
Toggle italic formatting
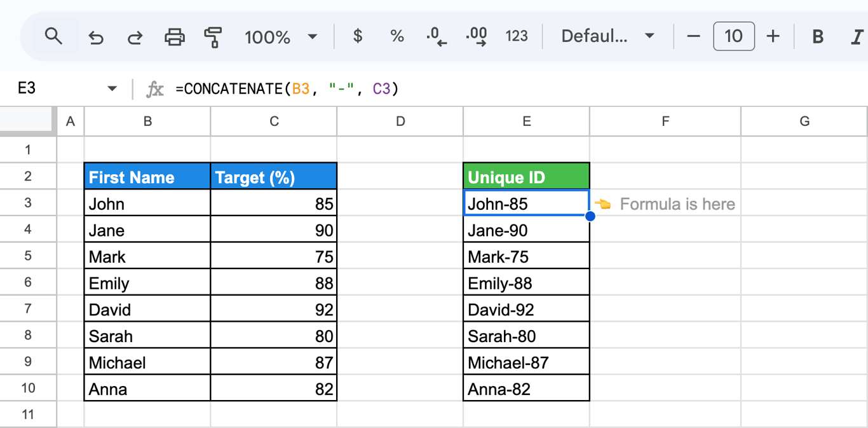pyautogui.click(x=856, y=37)
